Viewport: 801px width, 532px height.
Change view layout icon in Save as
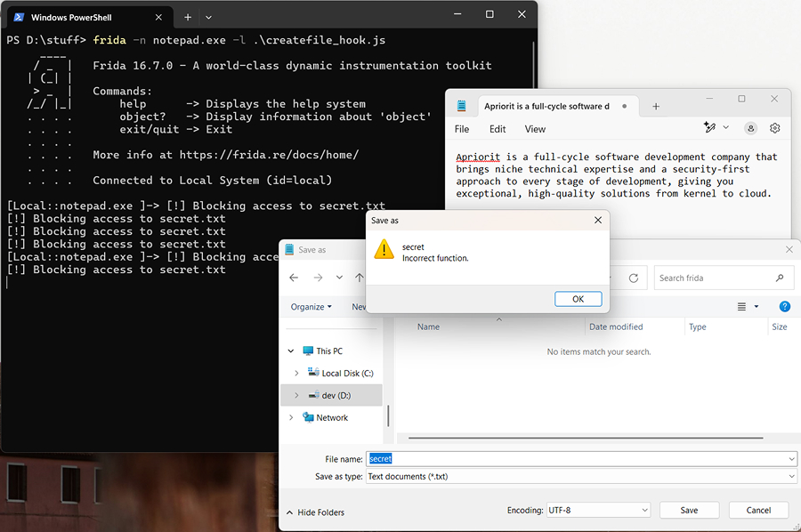click(741, 306)
